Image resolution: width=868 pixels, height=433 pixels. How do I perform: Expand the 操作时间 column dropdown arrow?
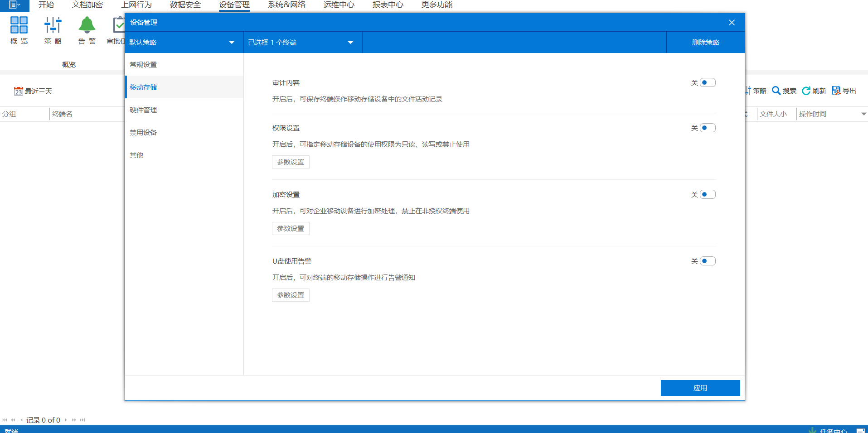pos(863,114)
